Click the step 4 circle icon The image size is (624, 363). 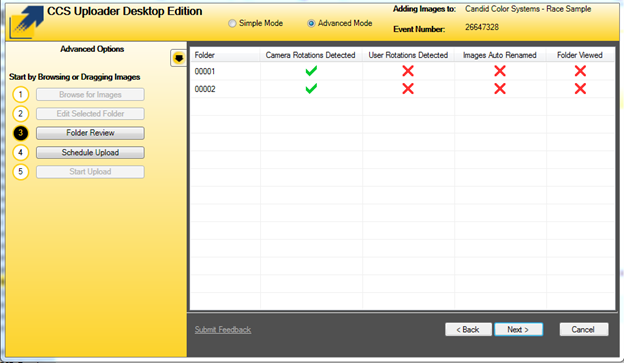(x=21, y=152)
